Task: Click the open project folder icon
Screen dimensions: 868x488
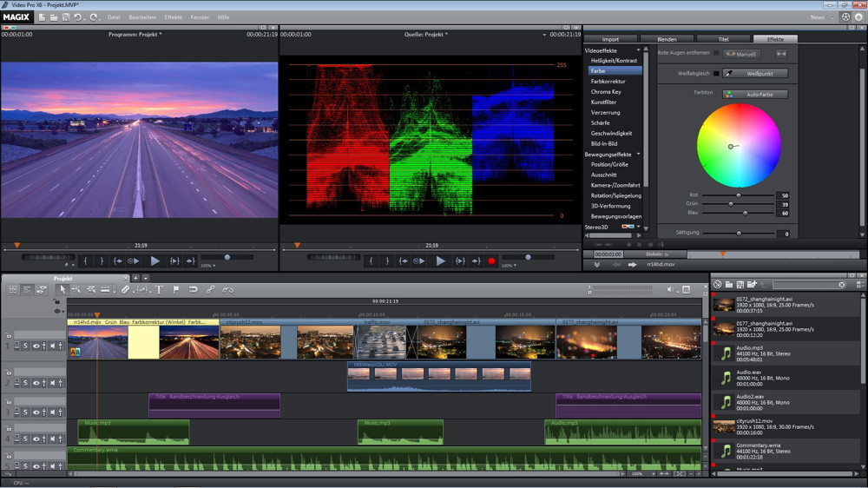Action: pos(54,17)
